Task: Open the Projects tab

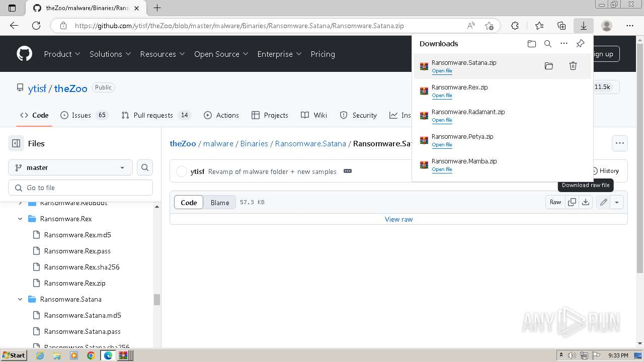Action: [270, 115]
